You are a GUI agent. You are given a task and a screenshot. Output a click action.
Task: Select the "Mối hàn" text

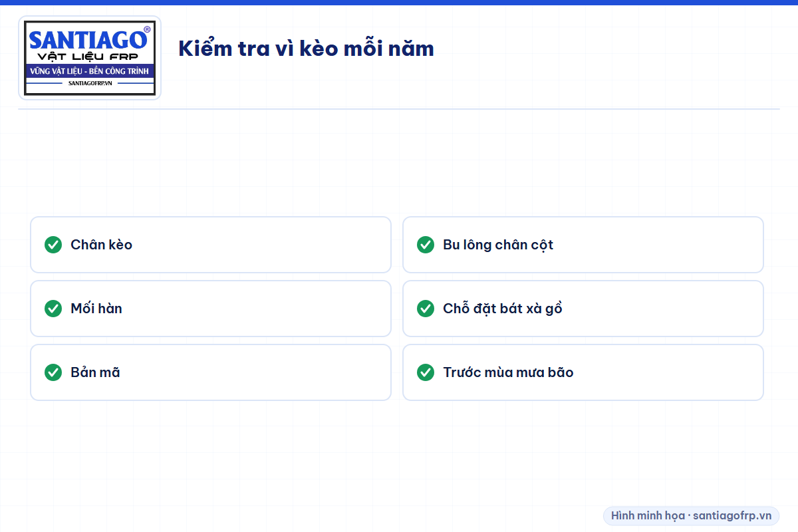pos(96,309)
